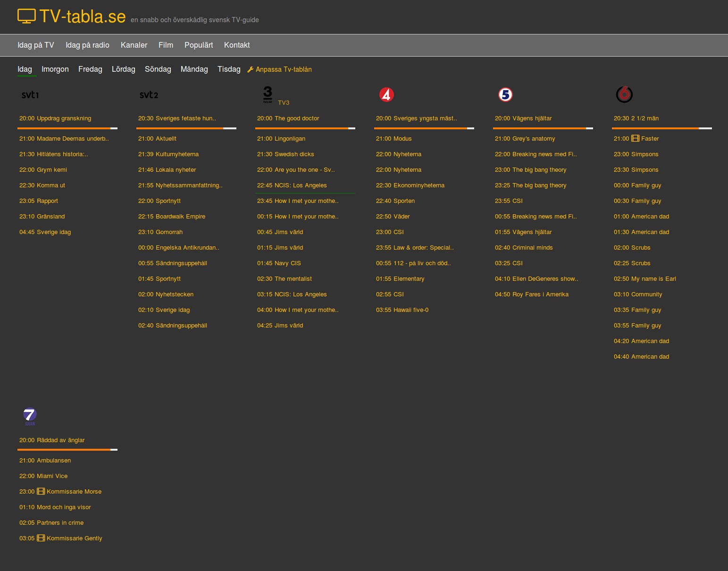728x571 pixels.
Task: Open 03:55 Hawaii five-0 listing
Action: pos(402,310)
